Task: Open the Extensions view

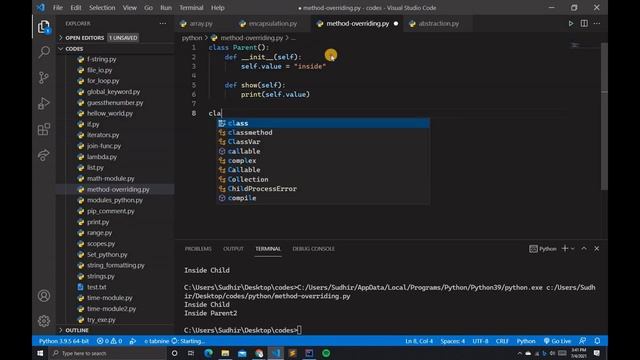Action: [x=44, y=129]
